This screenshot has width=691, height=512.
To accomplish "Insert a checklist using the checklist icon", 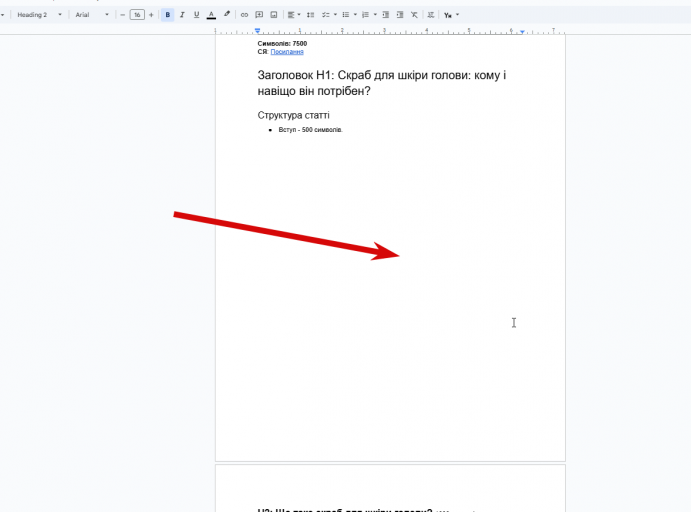I will point(325,15).
